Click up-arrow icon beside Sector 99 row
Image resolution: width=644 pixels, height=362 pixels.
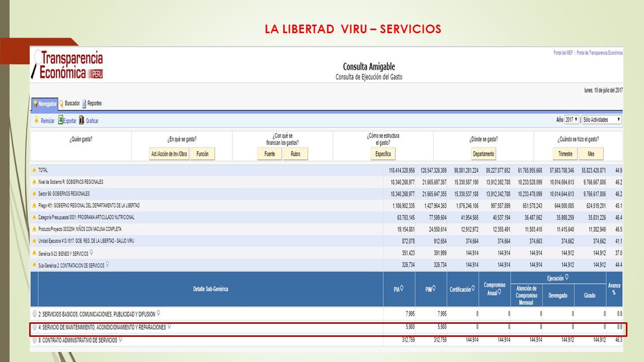35,194
